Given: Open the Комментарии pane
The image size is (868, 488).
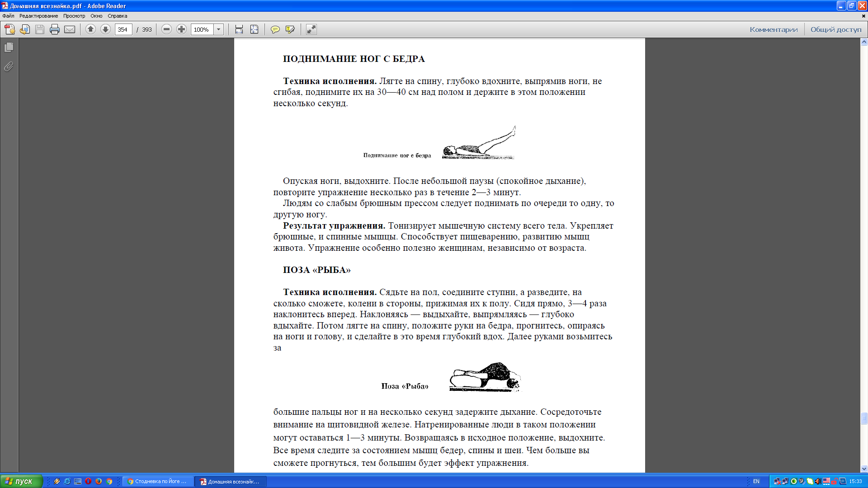Looking at the screenshot, I should coord(774,29).
